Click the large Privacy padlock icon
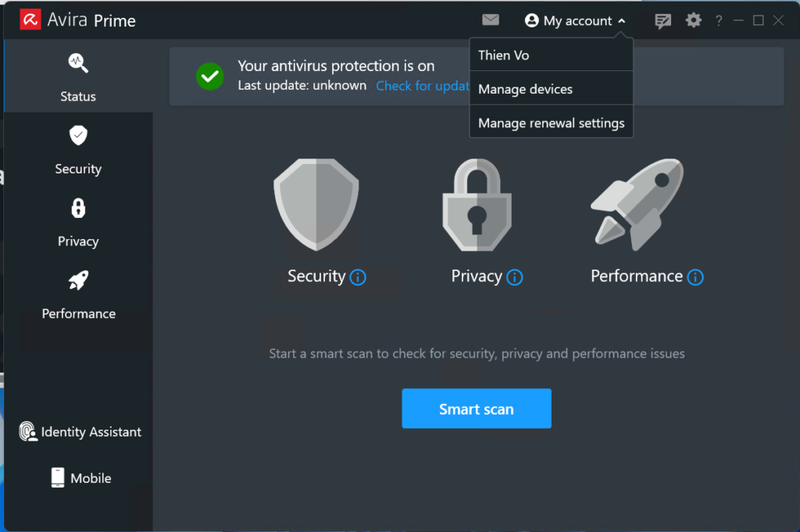This screenshot has width=800, height=532. tap(477, 205)
